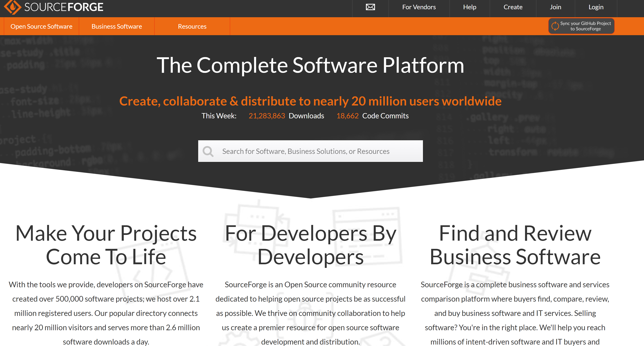The height and width of the screenshot is (346, 644).
Task: Click the SourceForge diamond flame logo icon
Action: 13,7
